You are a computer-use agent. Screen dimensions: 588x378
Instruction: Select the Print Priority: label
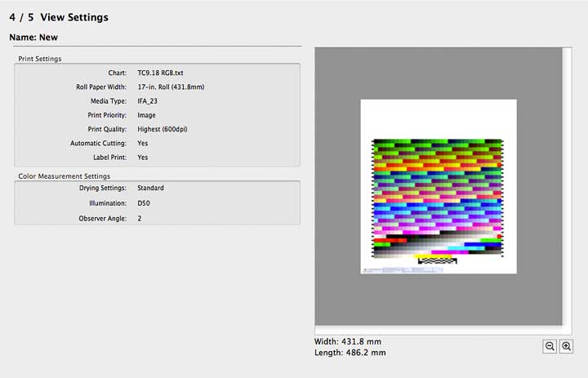pos(107,115)
